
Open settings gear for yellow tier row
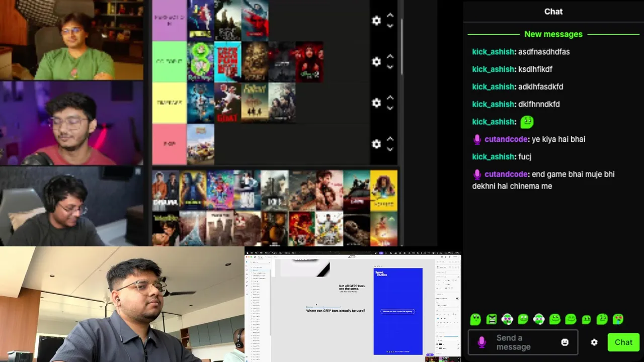[x=376, y=103]
